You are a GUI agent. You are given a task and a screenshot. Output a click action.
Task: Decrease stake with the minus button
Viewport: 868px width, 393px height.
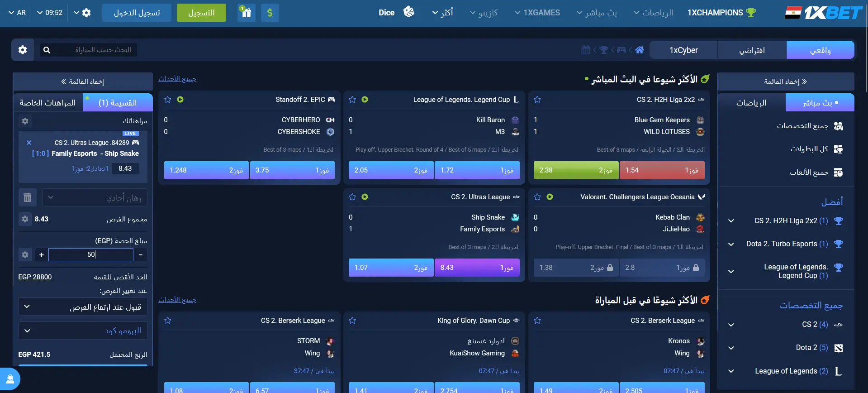pos(141,255)
